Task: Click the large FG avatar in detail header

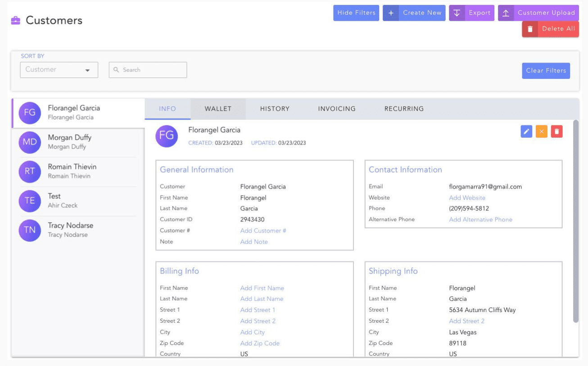Action: pyautogui.click(x=167, y=136)
